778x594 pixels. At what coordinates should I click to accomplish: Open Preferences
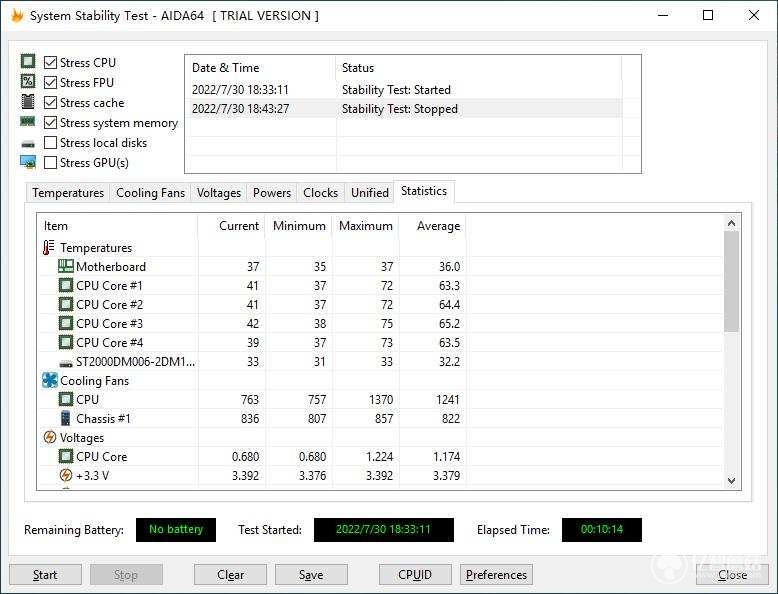496,575
